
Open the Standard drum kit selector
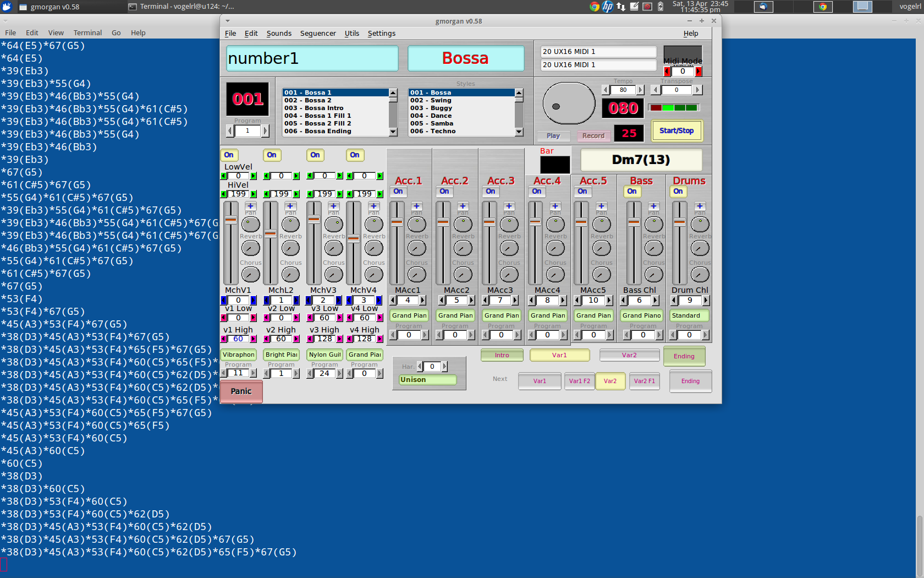(689, 315)
